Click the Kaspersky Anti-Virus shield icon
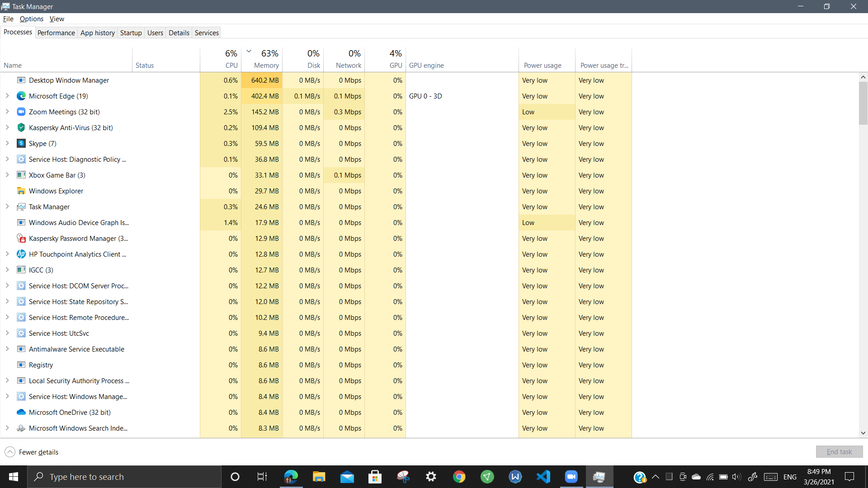 click(x=21, y=127)
